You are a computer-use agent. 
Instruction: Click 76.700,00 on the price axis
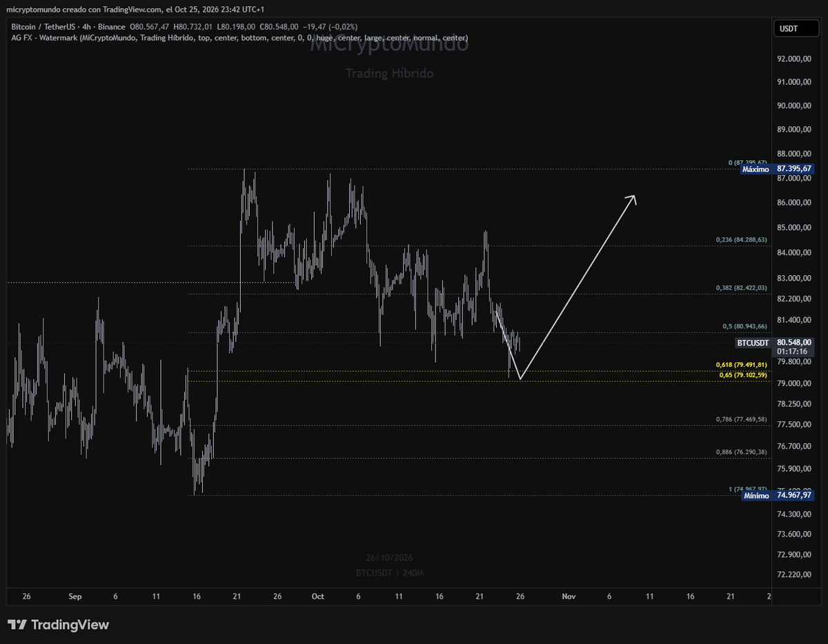point(793,447)
